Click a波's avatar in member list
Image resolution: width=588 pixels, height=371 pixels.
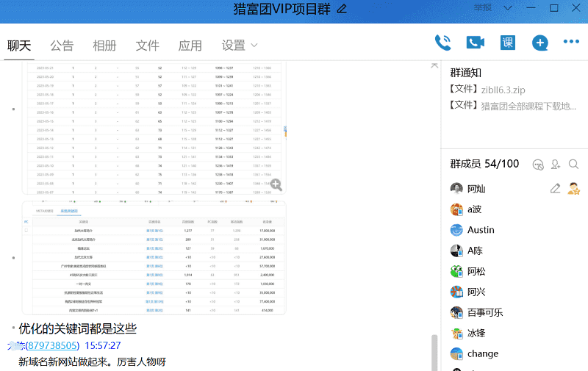pyautogui.click(x=456, y=209)
